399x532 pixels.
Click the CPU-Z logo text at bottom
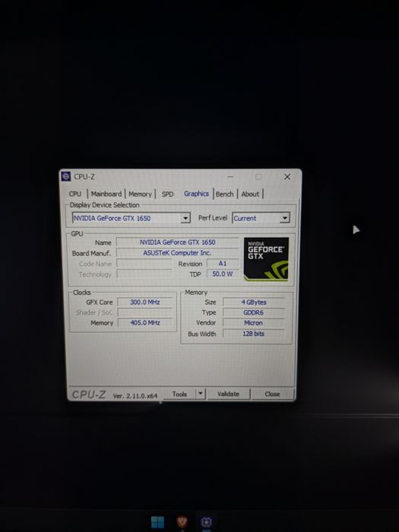[89, 394]
